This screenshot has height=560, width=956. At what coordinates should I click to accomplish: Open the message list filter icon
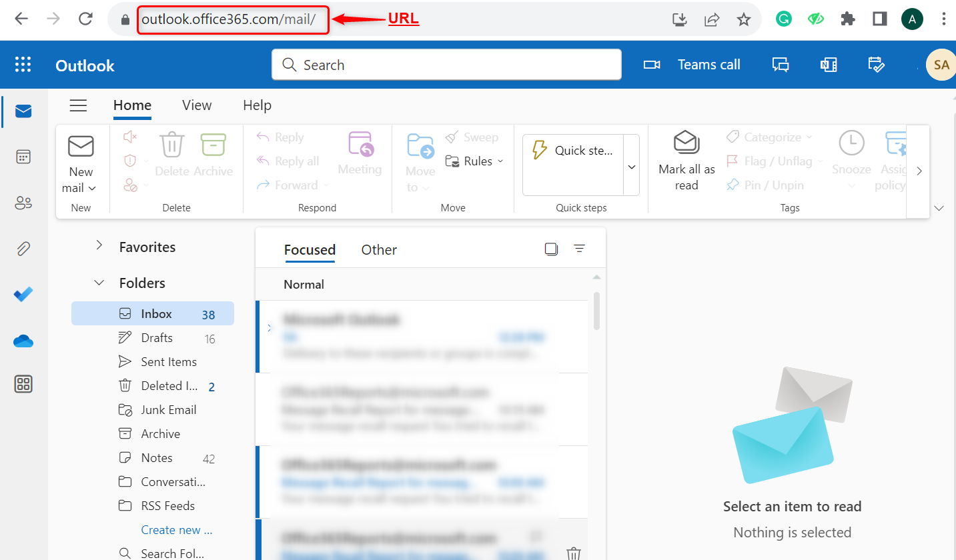point(580,249)
